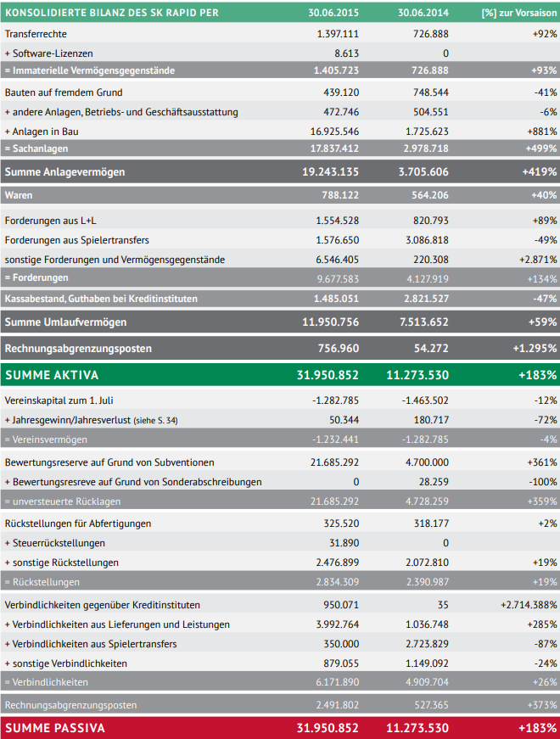Click the 'SUMME AKTIVA' label
The height and width of the screenshot is (739, 560).
(52, 375)
